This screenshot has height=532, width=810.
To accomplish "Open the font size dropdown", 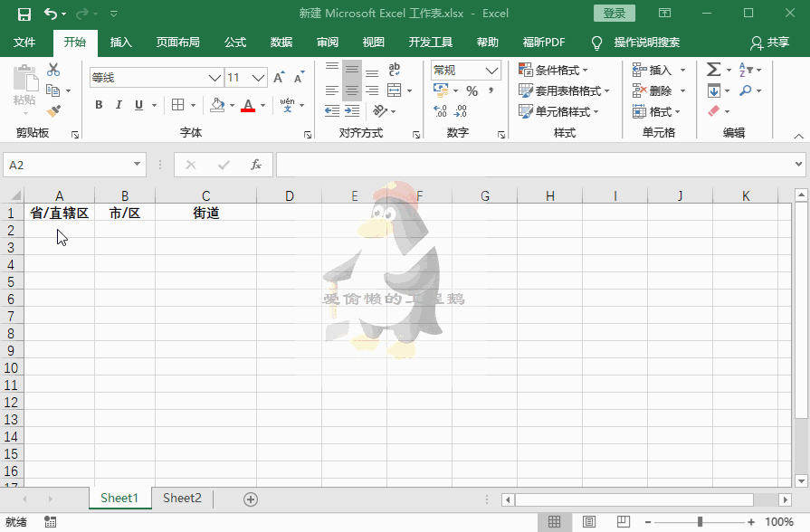I will tap(258, 78).
